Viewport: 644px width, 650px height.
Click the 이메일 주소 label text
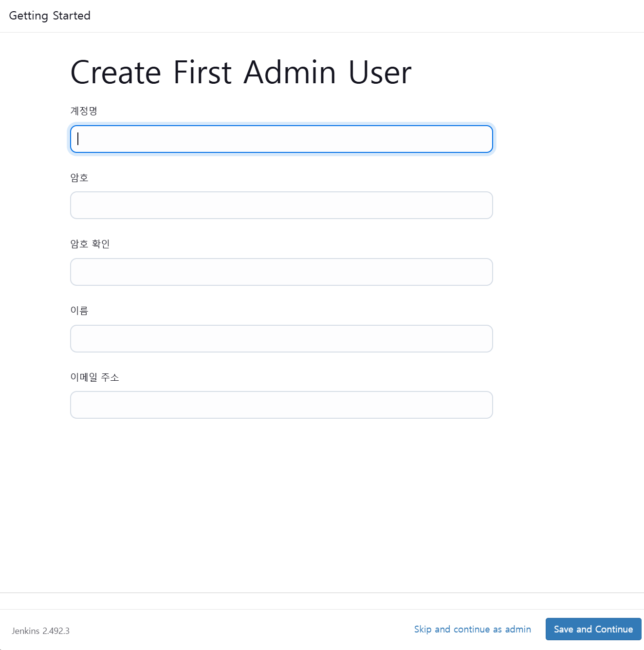tap(94, 377)
